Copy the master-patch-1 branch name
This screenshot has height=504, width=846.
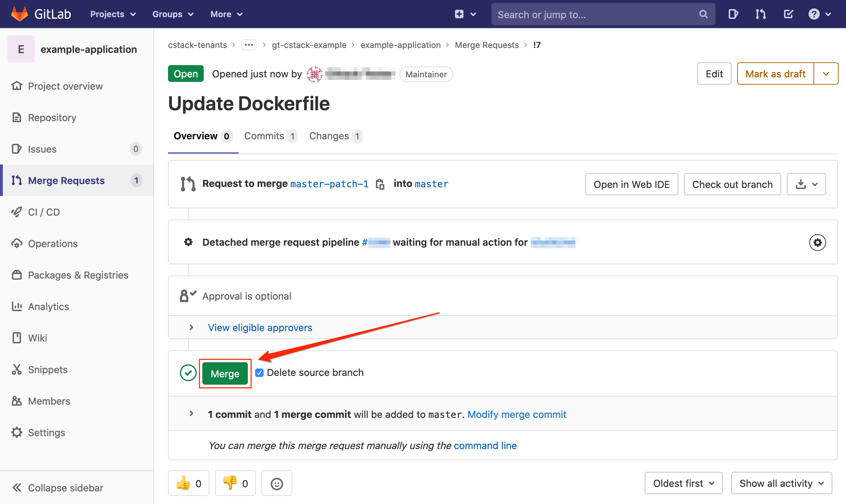pyautogui.click(x=380, y=184)
